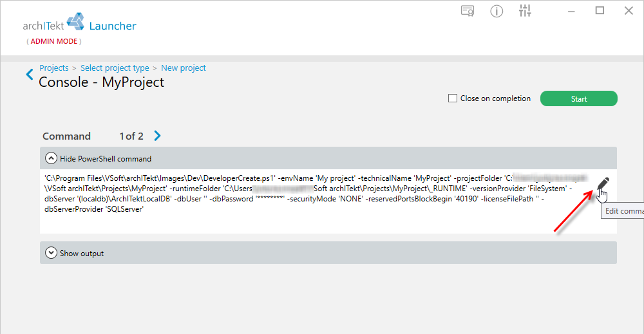644x334 pixels.
Task: Minimize the Launcher window
Action: [571, 11]
